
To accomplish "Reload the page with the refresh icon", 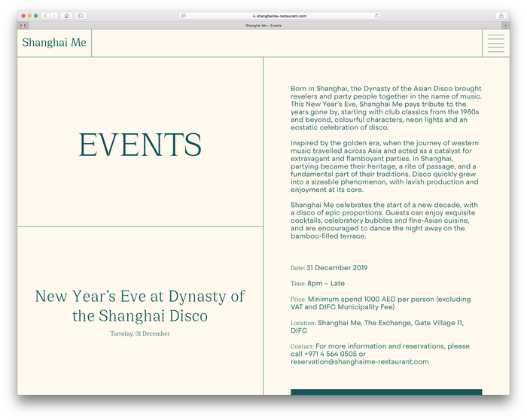I will tap(376, 16).
